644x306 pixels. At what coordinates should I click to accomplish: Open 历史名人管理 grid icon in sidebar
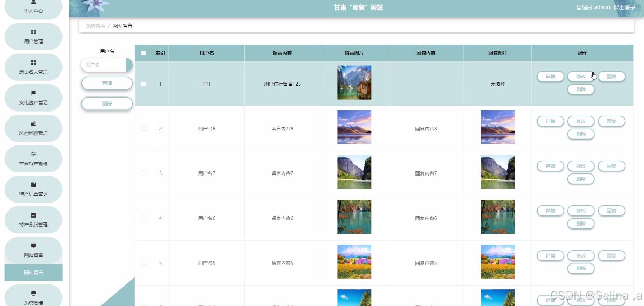tap(33, 62)
